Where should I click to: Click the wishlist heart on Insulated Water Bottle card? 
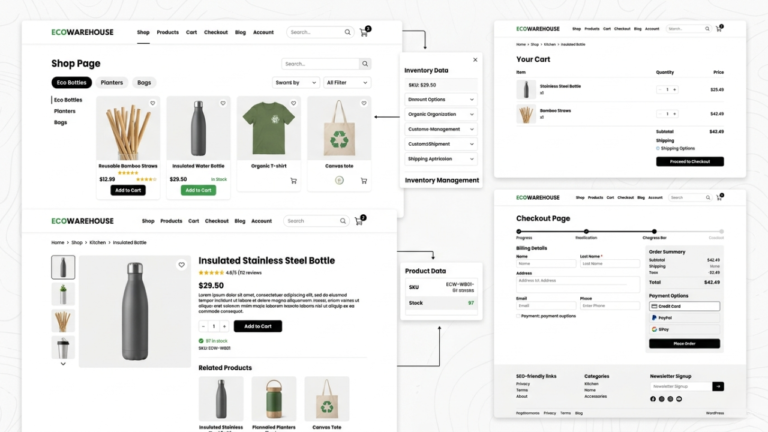point(222,103)
